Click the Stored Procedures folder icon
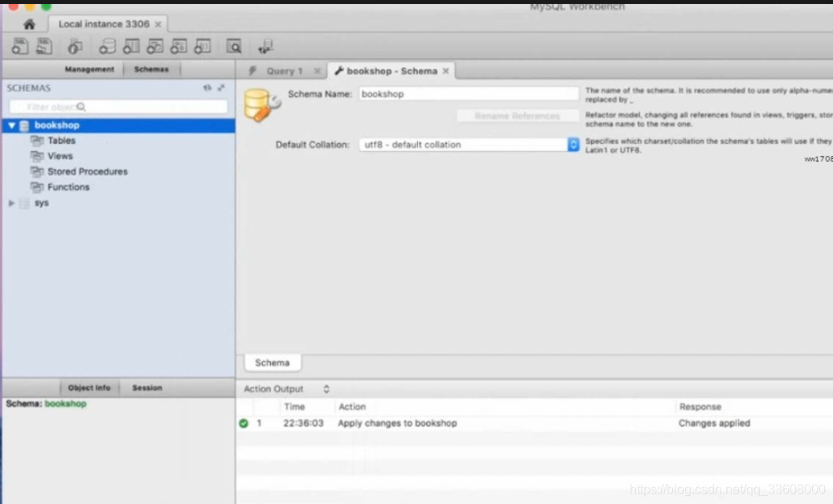The width and height of the screenshot is (833, 504). click(x=37, y=171)
